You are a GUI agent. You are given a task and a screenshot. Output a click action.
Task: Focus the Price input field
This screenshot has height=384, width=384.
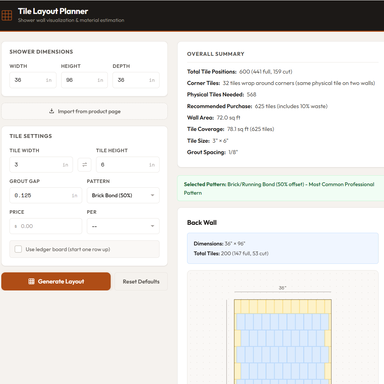click(x=45, y=226)
